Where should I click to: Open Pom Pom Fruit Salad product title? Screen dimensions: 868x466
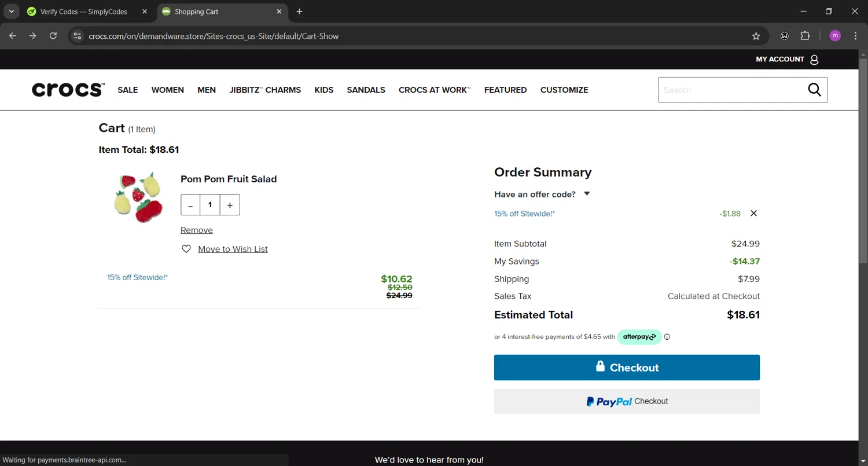tap(229, 179)
